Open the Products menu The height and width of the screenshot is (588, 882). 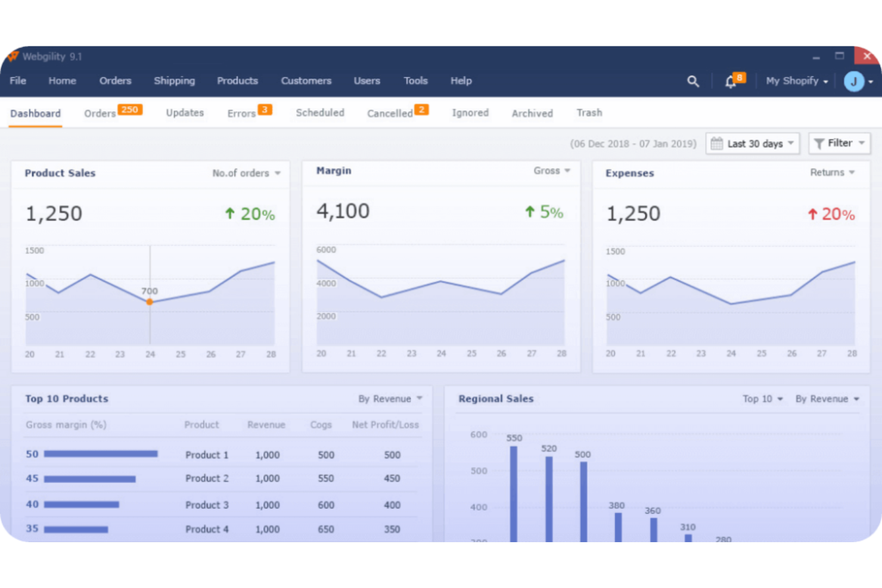237,80
